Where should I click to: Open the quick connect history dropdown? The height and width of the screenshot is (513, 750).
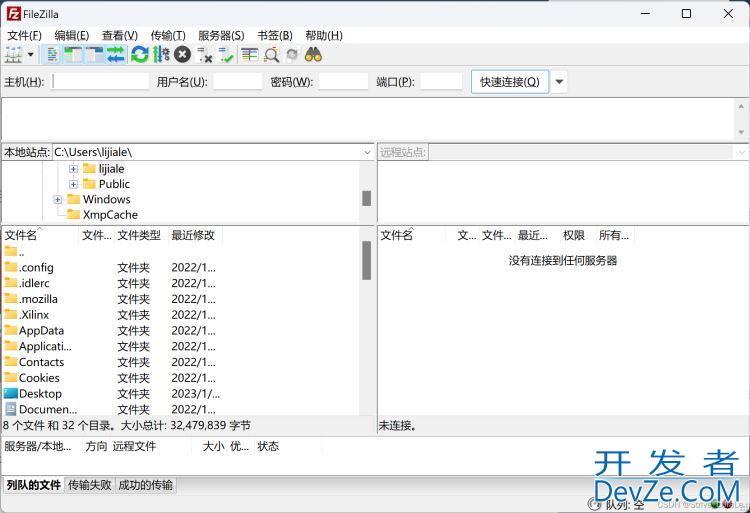(x=559, y=82)
